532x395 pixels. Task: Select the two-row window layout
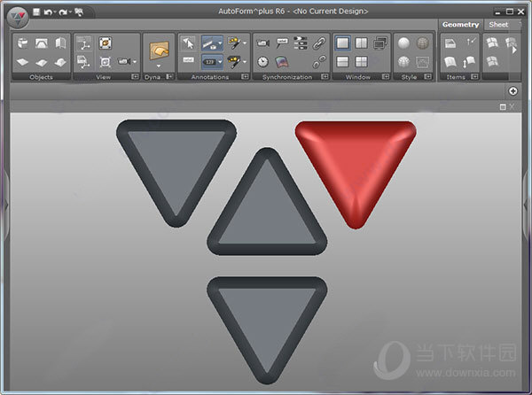(342, 62)
